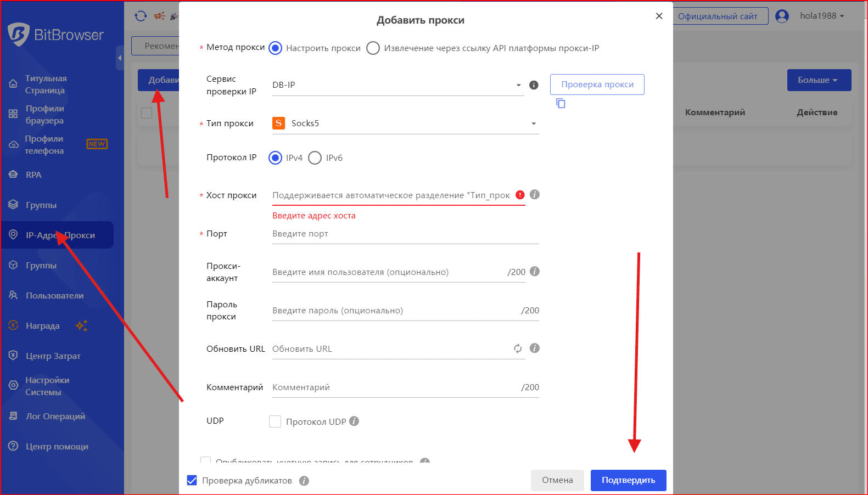This screenshot has height=495, width=868.
Task: Select API link extraction proxy method
Action: [373, 48]
